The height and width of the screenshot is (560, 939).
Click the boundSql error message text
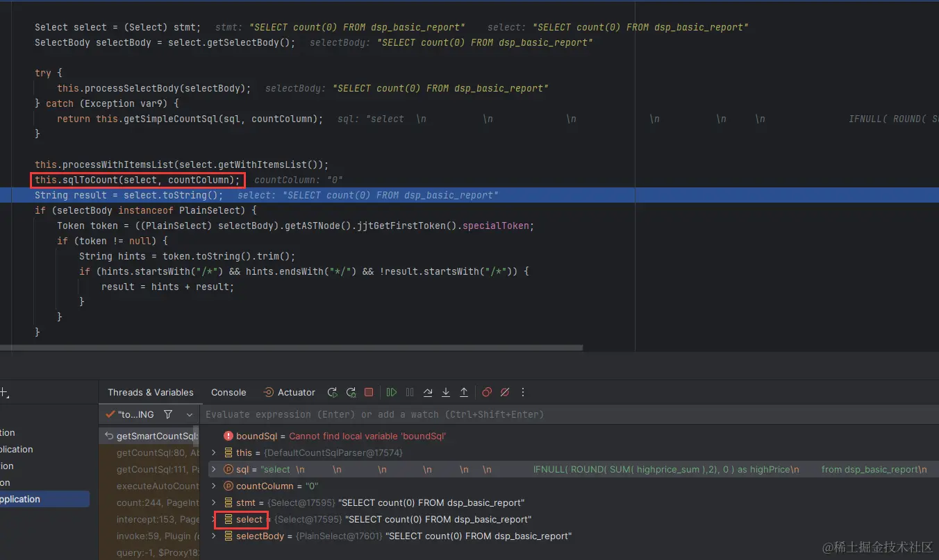click(x=367, y=436)
